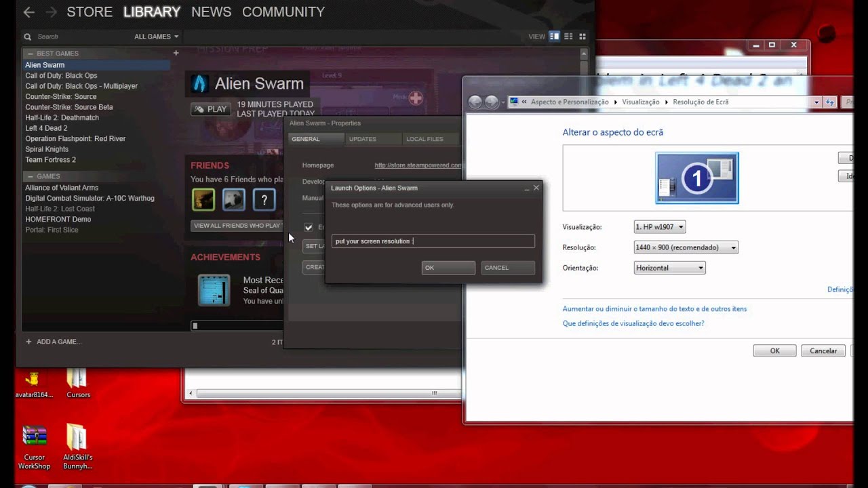
Task: Open address bar history dropdown arrow
Action: pos(816,102)
